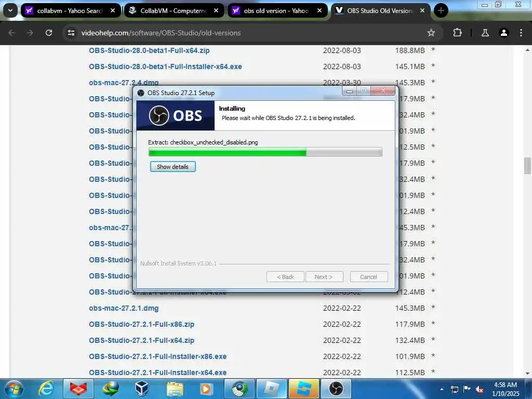Click the scrollbar up arrow
This screenshot has width=532, height=399.
click(527, 50)
